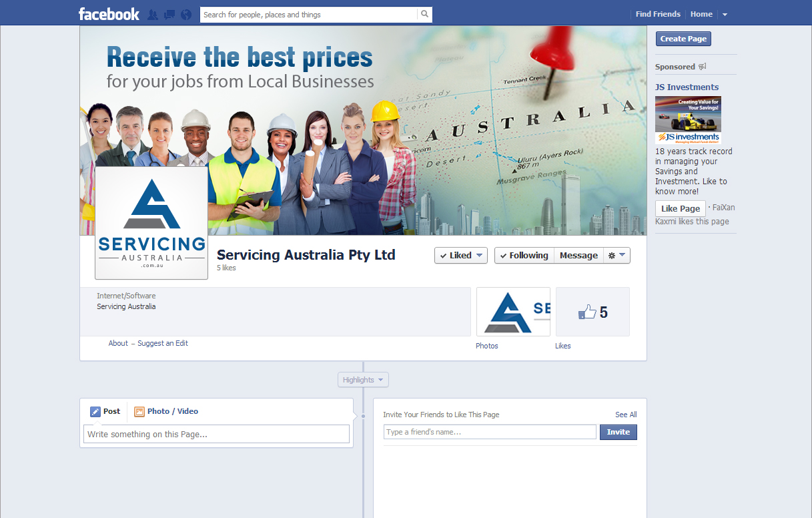Click the 5 likes count text
812x518 pixels.
[226, 268]
